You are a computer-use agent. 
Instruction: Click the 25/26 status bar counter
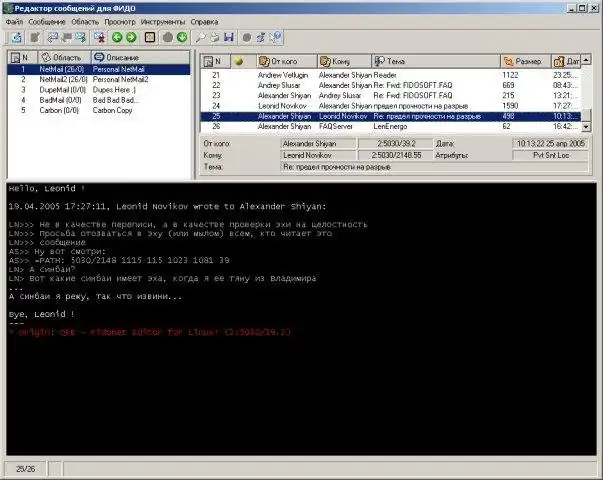pos(25,469)
